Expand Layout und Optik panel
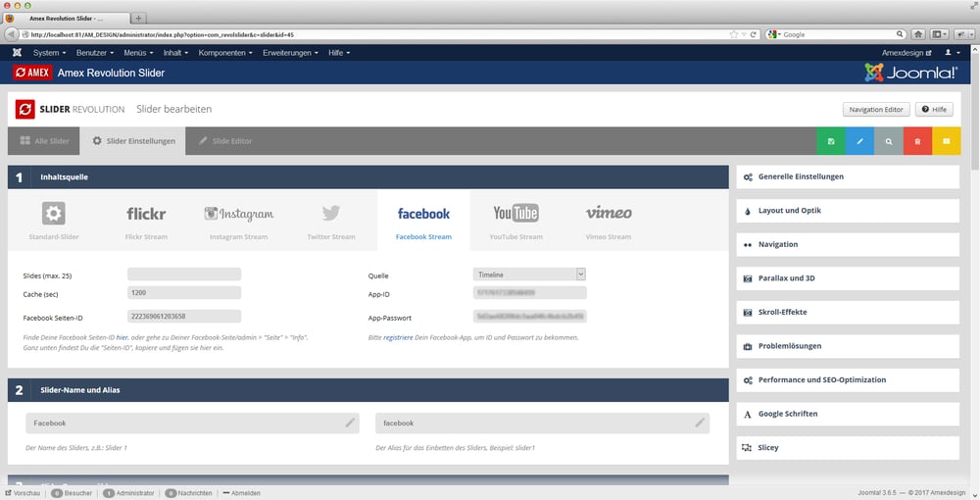 point(848,211)
